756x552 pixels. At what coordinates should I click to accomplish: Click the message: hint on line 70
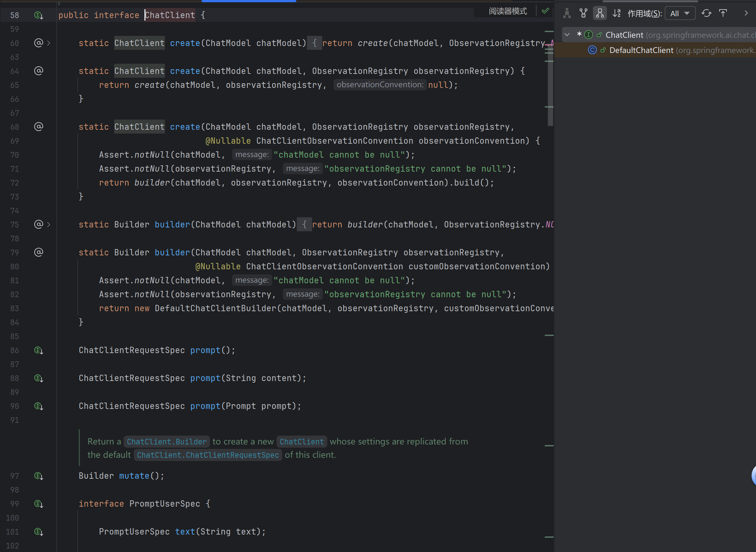[x=252, y=154]
